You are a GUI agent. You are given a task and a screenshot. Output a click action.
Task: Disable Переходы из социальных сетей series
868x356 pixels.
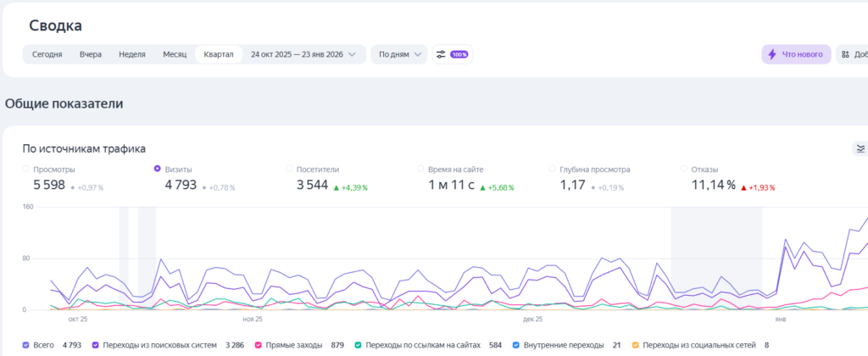click(x=636, y=345)
